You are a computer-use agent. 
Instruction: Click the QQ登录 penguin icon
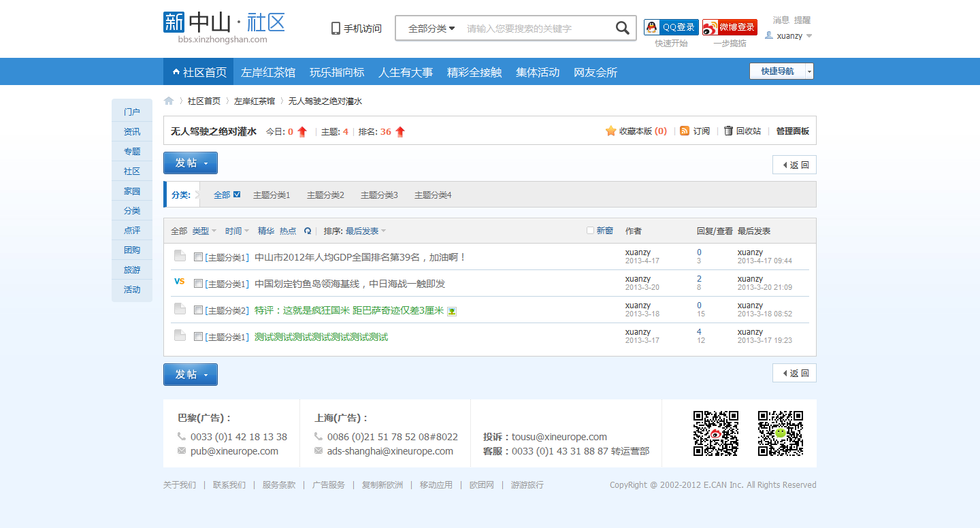652,27
